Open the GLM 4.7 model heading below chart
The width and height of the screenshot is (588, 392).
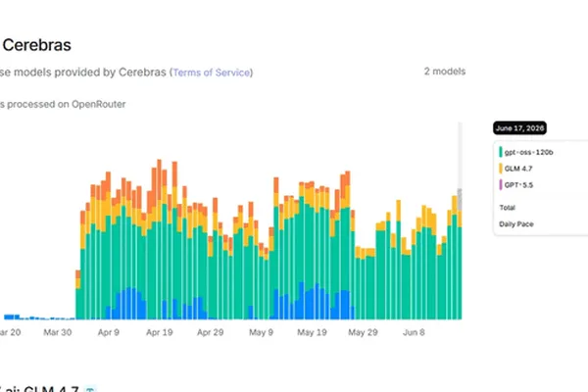click(41, 389)
